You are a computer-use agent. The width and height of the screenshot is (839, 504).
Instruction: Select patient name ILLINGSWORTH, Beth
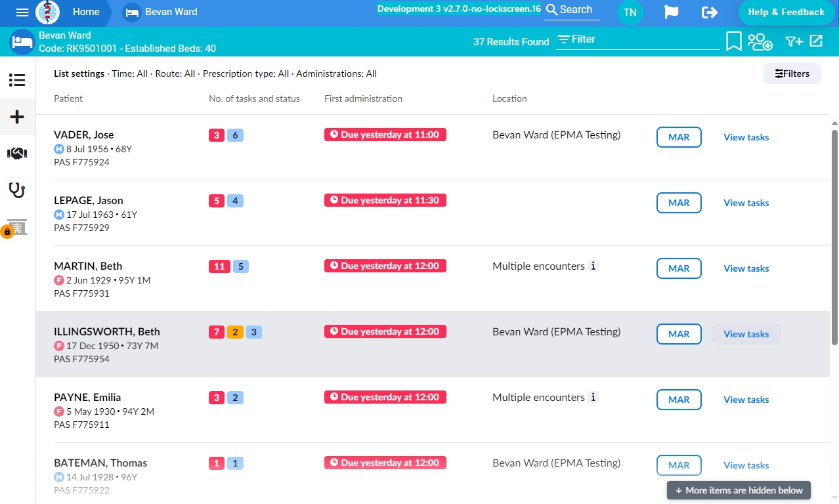click(x=107, y=331)
